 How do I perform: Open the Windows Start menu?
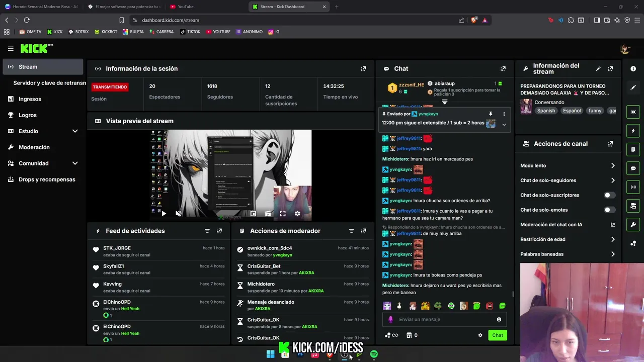coord(270,354)
